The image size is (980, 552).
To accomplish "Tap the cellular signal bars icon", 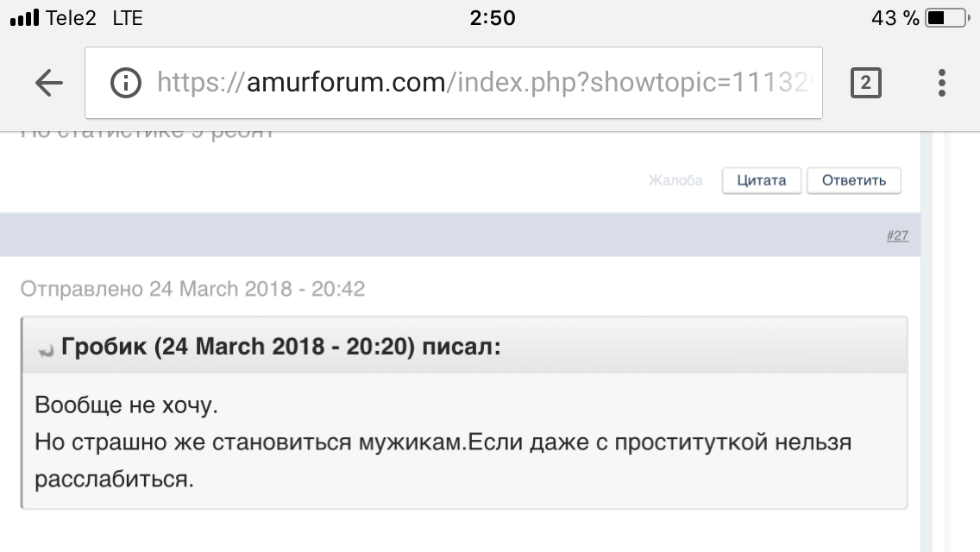I will [x=24, y=18].
